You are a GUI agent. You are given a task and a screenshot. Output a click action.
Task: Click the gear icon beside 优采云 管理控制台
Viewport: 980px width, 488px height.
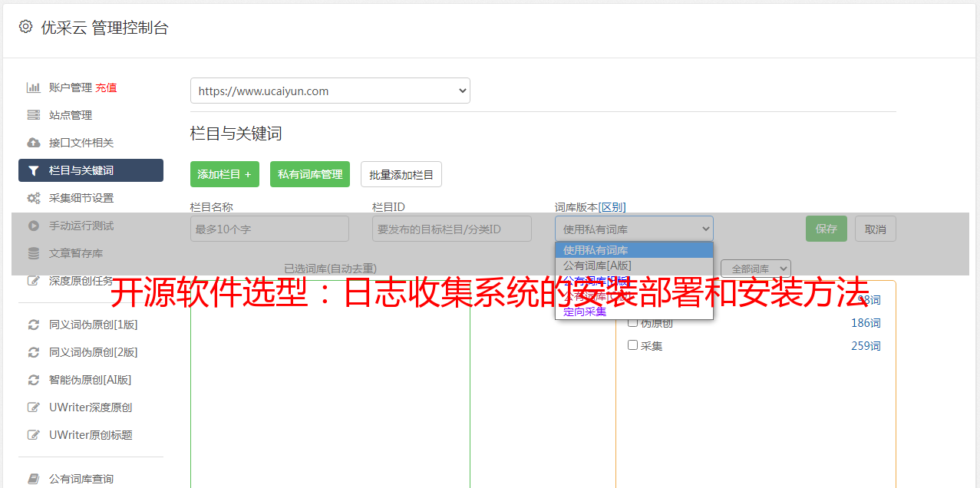point(26,27)
